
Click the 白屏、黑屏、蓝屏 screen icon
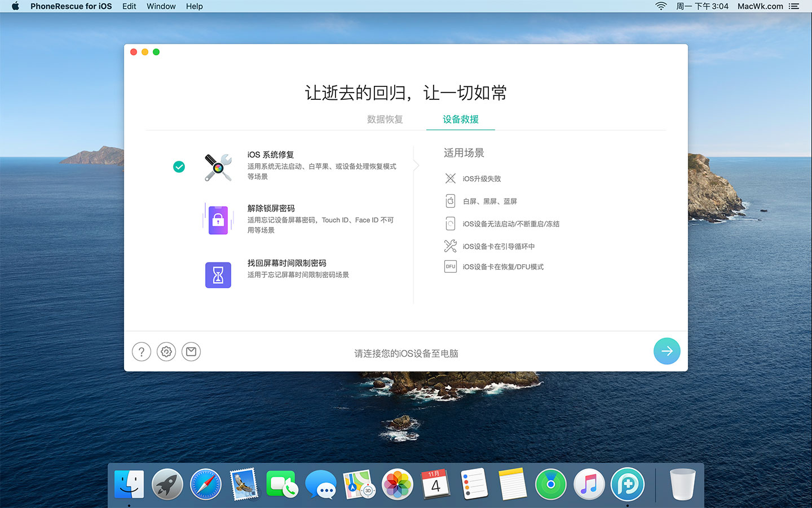(450, 200)
